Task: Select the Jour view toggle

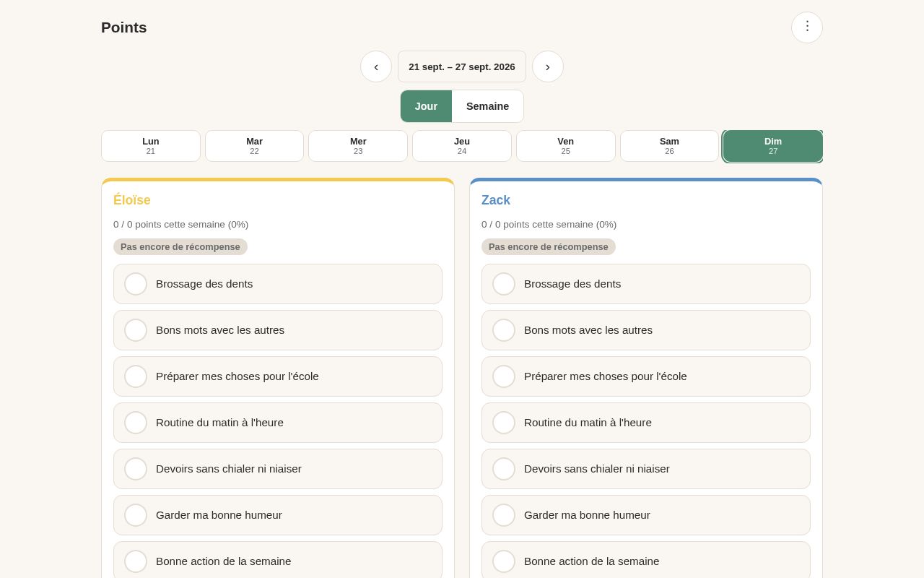Action: pyautogui.click(x=426, y=106)
